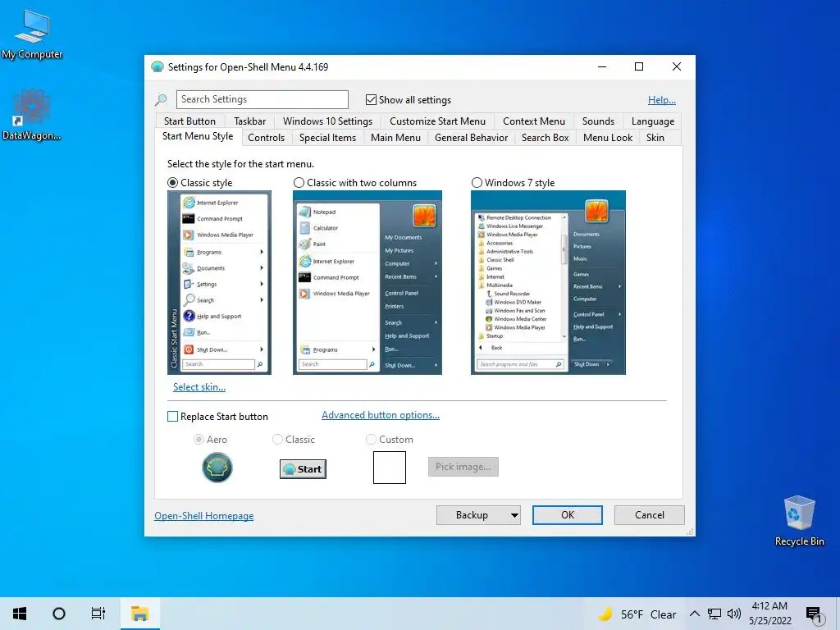Viewport: 840px width, 630px height.
Task: Switch to the Controls tab
Action: pos(267,138)
